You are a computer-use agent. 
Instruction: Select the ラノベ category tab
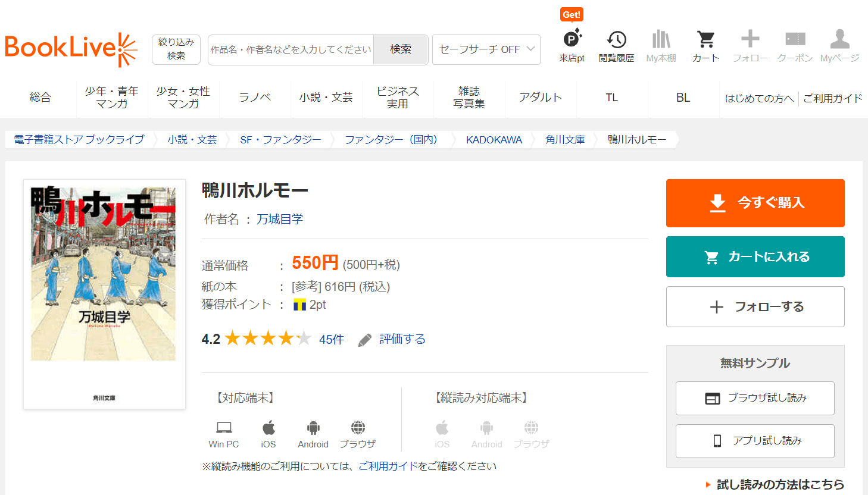pos(255,98)
